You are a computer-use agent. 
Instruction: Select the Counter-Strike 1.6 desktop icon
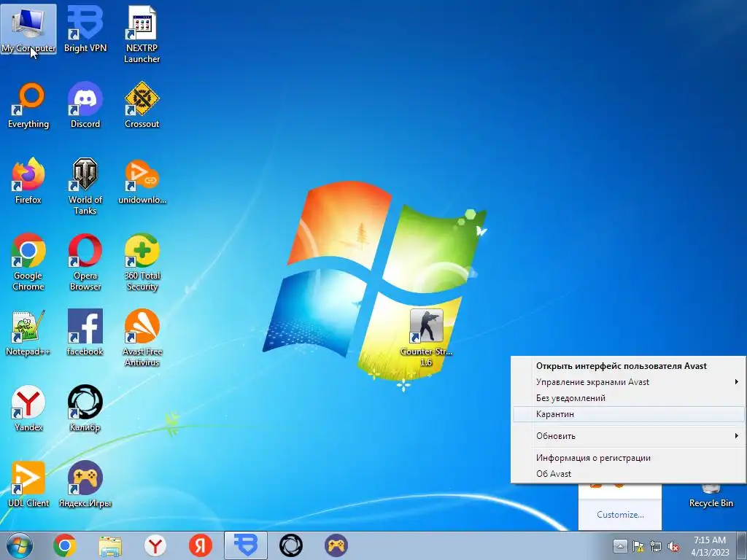[426, 338]
